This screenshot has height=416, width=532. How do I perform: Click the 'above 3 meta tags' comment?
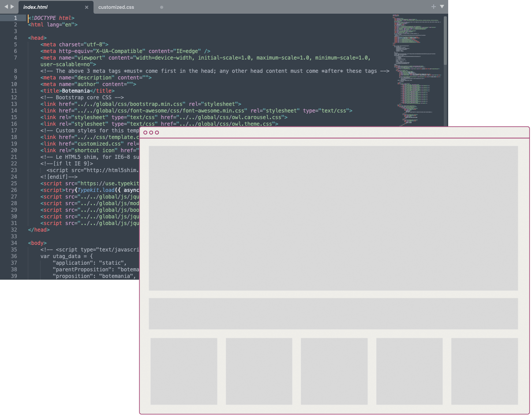click(x=215, y=71)
